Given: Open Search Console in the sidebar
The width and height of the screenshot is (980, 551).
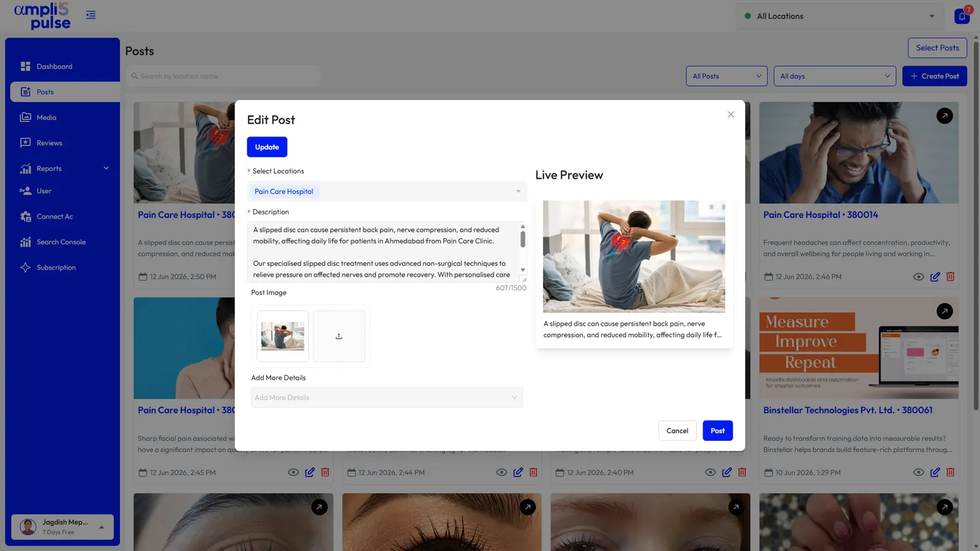Looking at the screenshot, I should pos(65,242).
